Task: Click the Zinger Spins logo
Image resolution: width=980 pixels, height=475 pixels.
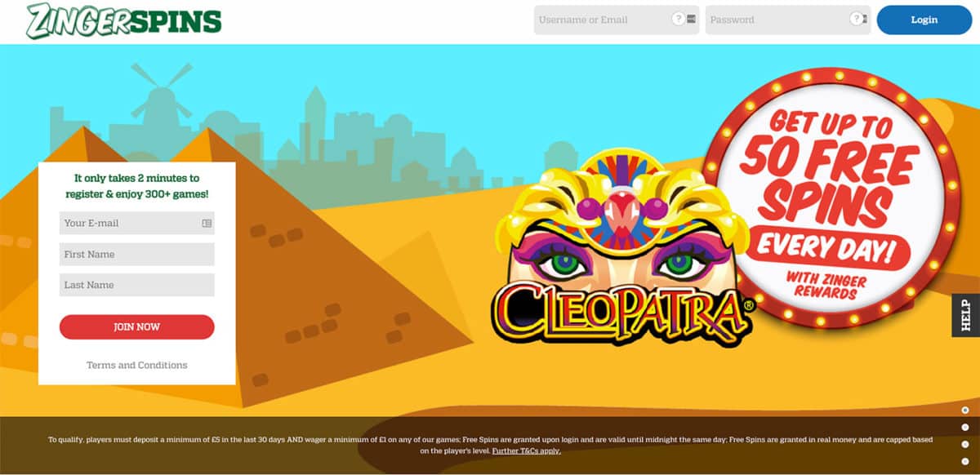Action: pyautogui.click(x=123, y=20)
